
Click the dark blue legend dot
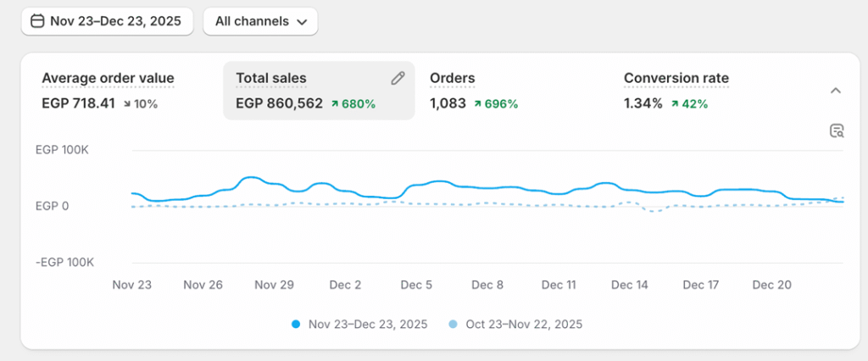(x=296, y=325)
